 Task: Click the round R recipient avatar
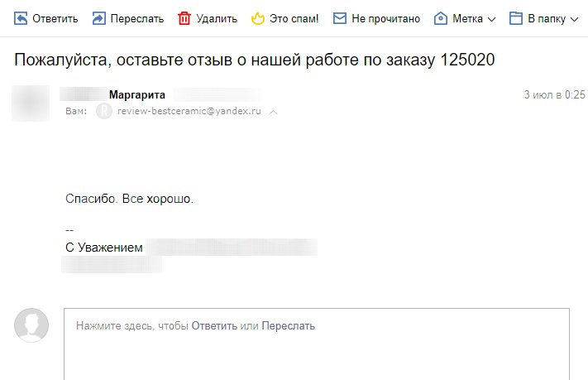(x=104, y=111)
